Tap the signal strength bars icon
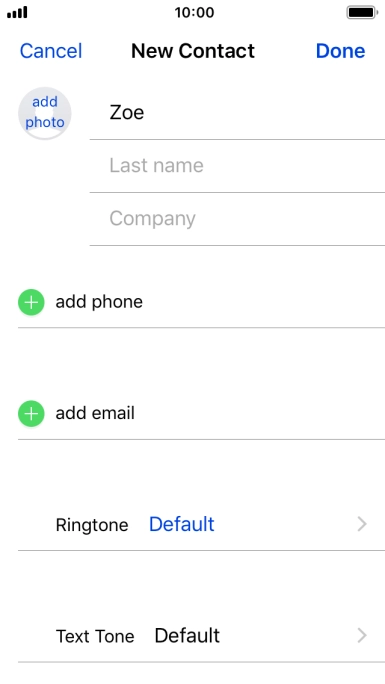The height and width of the screenshot is (684, 385). [17, 12]
